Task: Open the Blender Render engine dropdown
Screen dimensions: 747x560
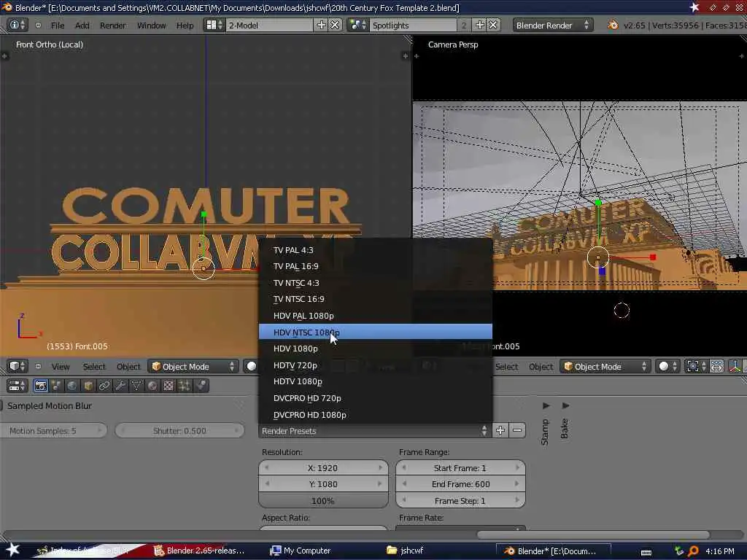Action: pyautogui.click(x=553, y=25)
